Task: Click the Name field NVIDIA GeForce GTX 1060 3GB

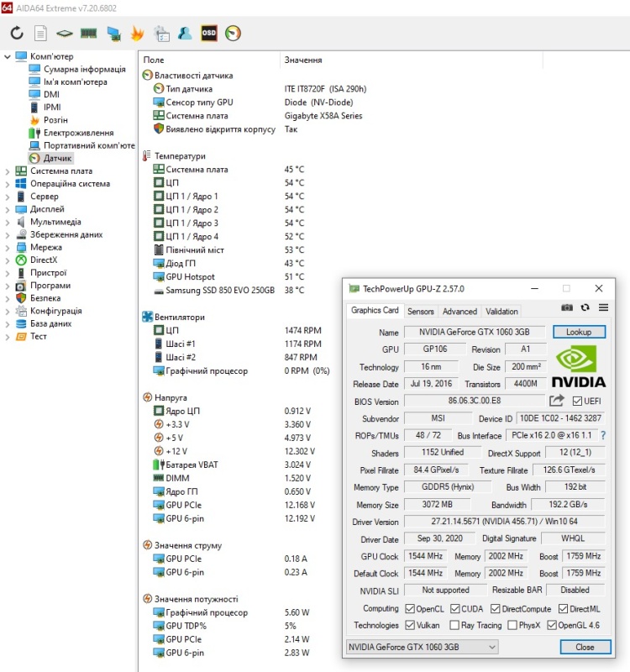Action: [x=475, y=332]
